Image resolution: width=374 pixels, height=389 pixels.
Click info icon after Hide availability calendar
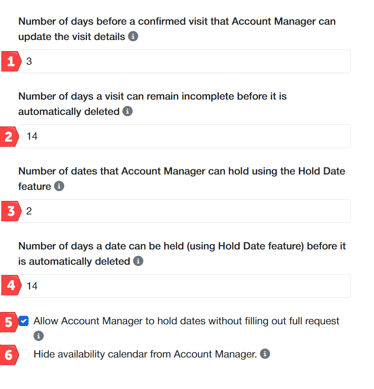265,354
